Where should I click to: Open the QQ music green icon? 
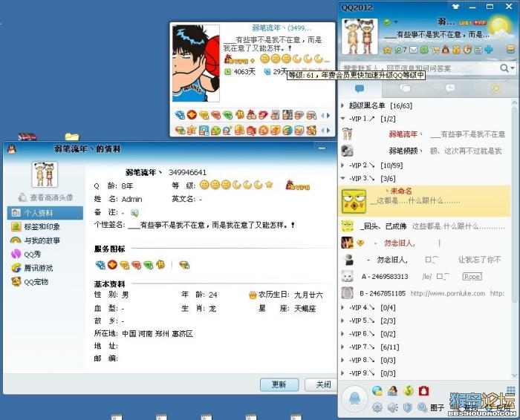(409, 391)
